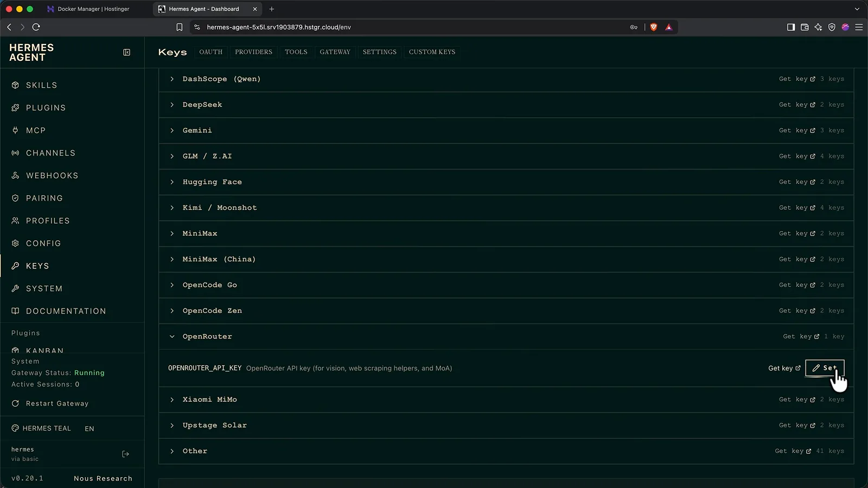868x488 pixels.
Task: Click the browser address bar URL
Action: pyautogui.click(x=279, y=27)
